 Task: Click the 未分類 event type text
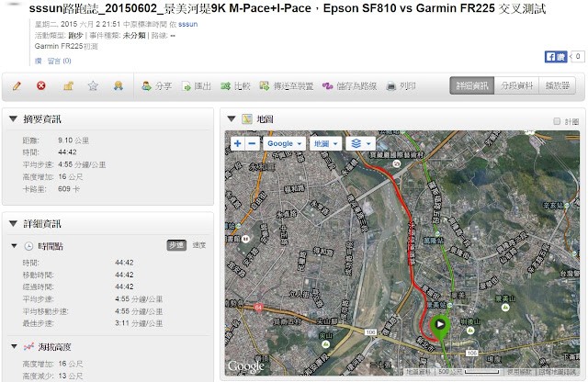click(x=134, y=36)
